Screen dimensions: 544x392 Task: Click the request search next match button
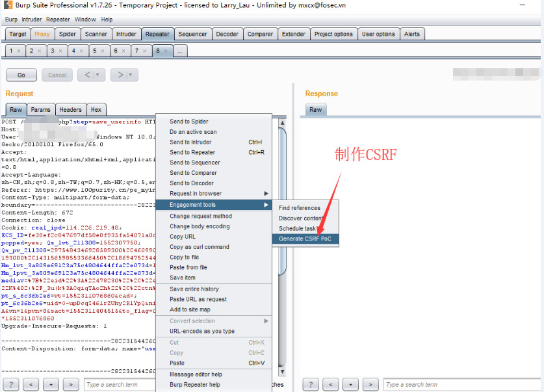tap(71, 384)
